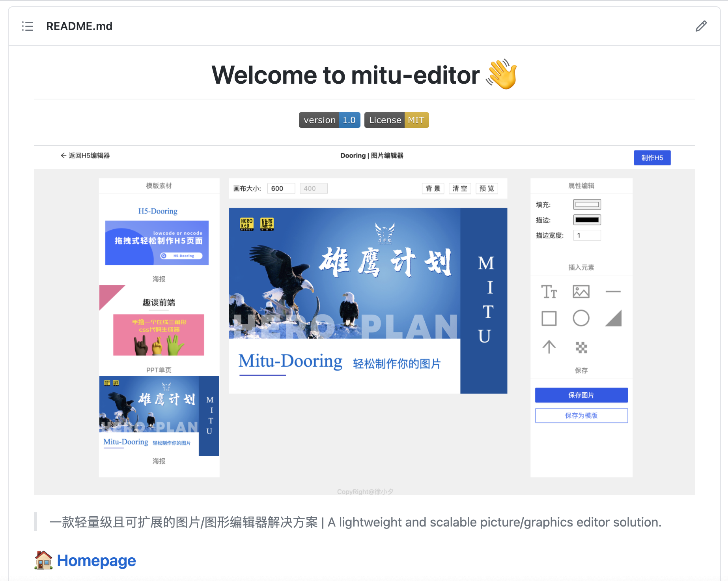
Task: Select the text insert tool icon
Action: (x=549, y=292)
